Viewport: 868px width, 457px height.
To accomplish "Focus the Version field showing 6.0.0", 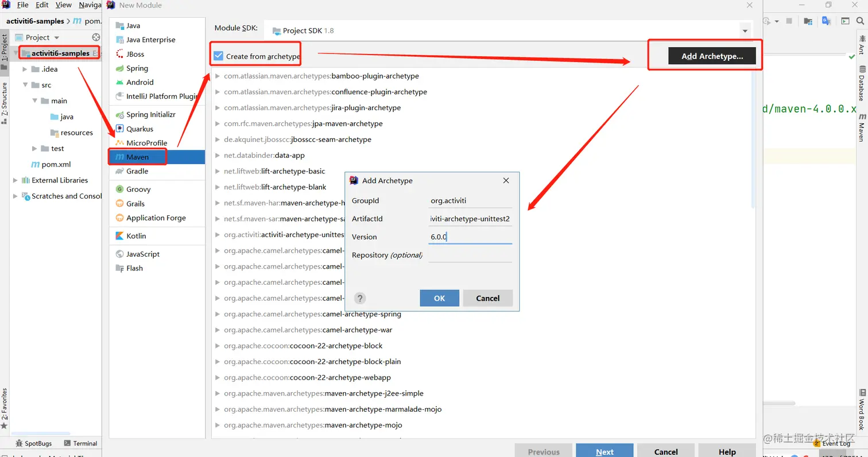I will pyautogui.click(x=470, y=237).
